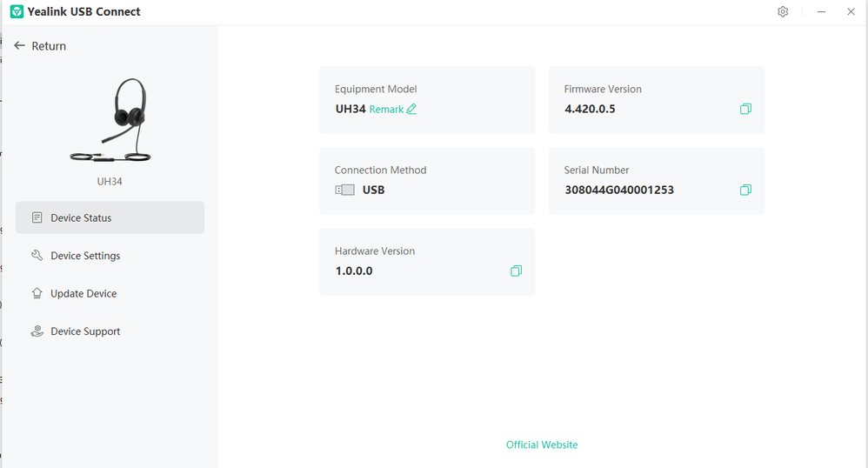Open the settings gear in title bar
Viewport: 868px width, 468px height.
click(783, 12)
